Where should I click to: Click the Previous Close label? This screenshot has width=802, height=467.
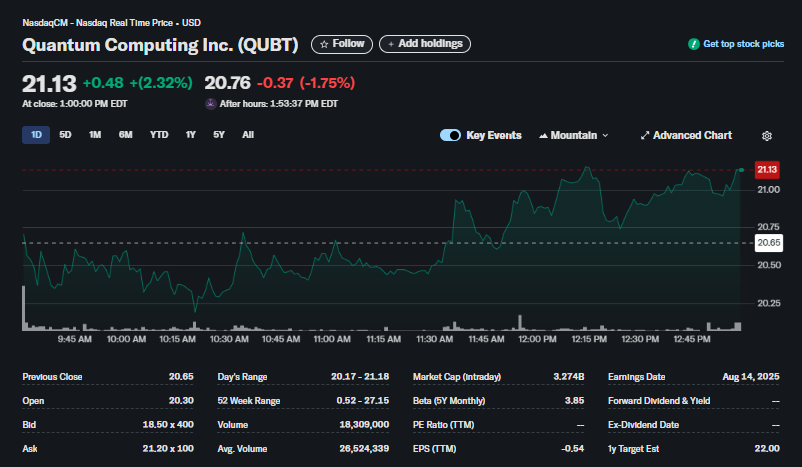tap(52, 377)
